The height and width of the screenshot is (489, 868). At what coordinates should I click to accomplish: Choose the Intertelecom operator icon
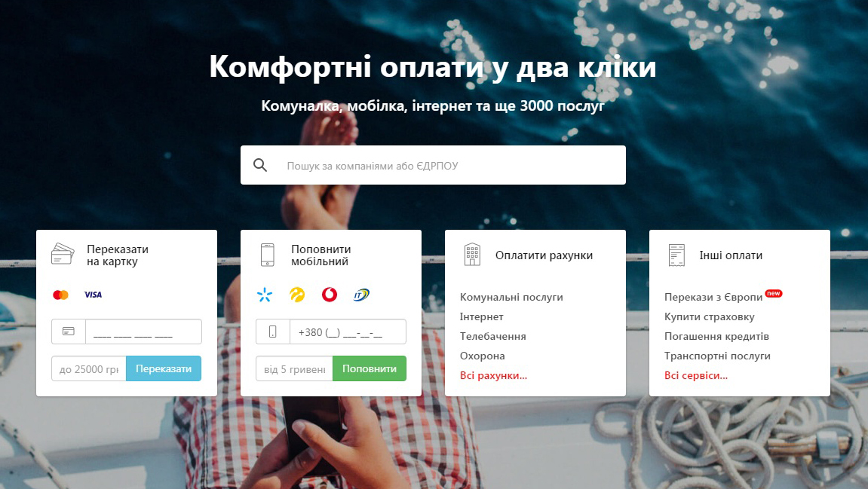(361, 295)
